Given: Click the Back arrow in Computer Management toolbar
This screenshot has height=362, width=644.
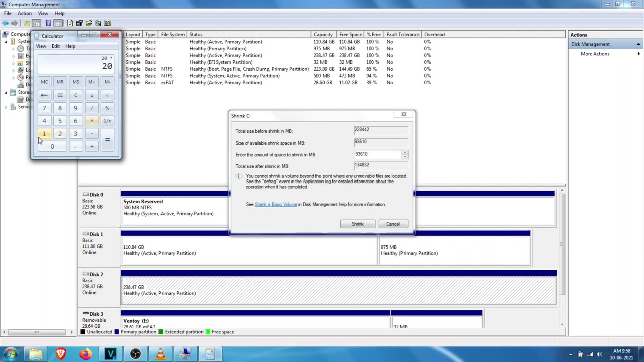Looking at the screenshot, I should 6,23.
